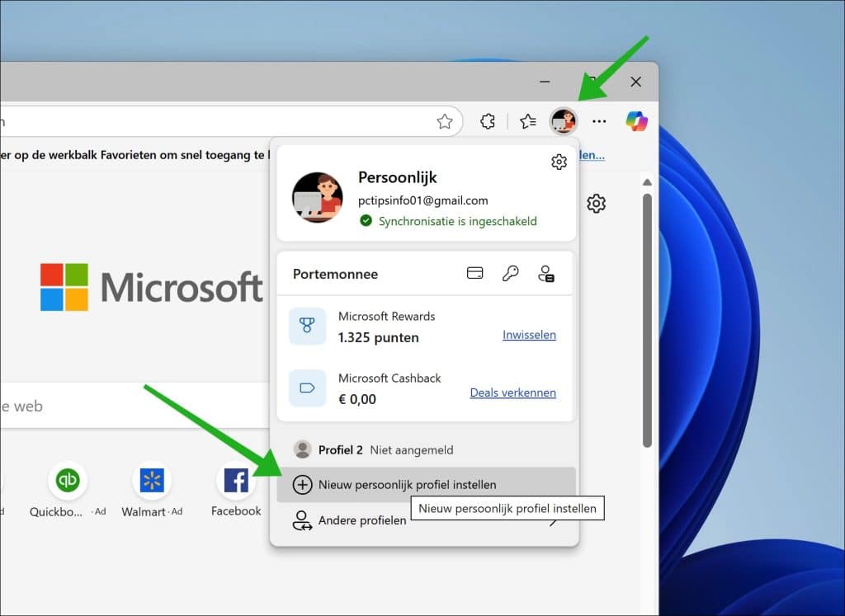The width and height of the screenshot is (845, 616).
Task: Open payment cards icon in Portemonnee
Action: (474, 273)
